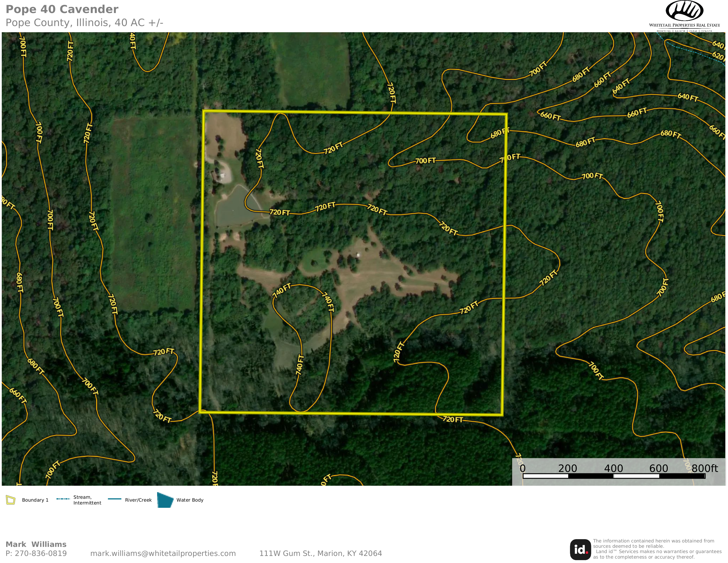728x563 pixels.
Task: Click the Water Body legend label
Action: pyautogui.click(x=190, y=500)
